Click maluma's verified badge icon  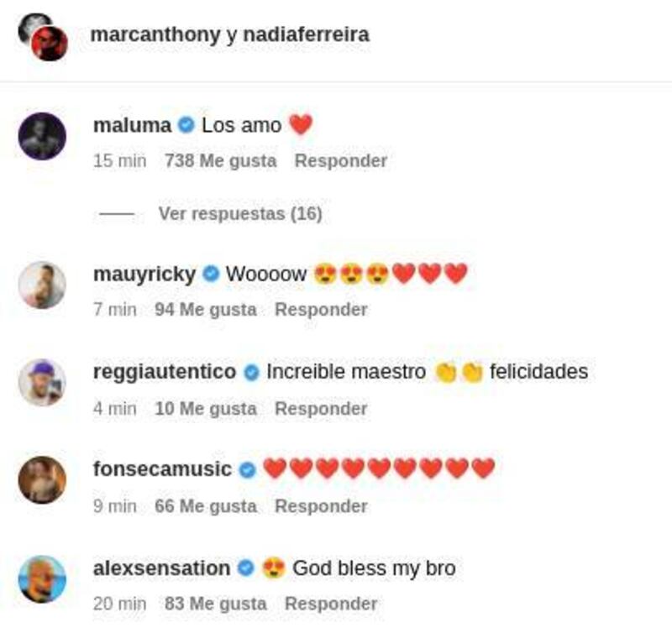(186, 125)
